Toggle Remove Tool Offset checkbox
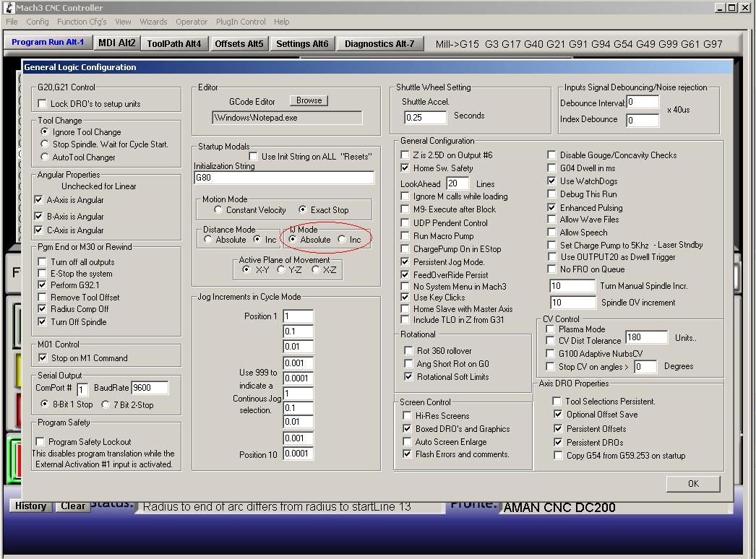The image size is (756, 559). click(43, 297)
